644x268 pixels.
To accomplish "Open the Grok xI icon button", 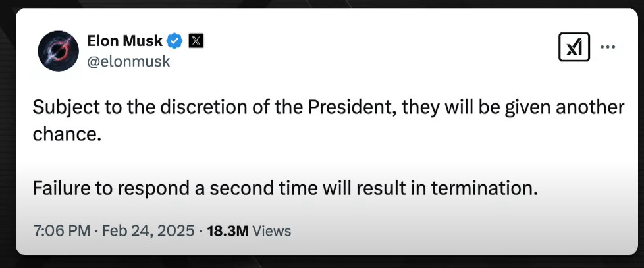I will coord(574,47).
